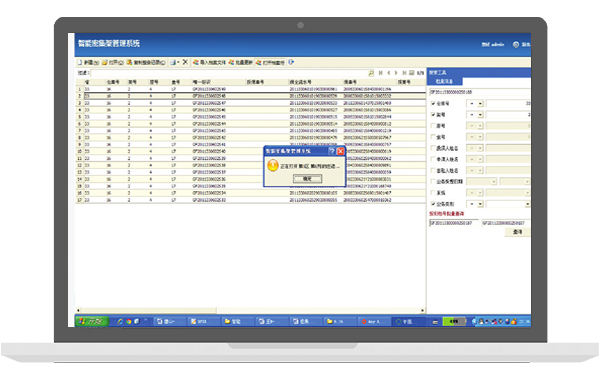The image size is (600, 376).
Task: Uncheck the second checked search criterion checkbox
Action: 433,114
